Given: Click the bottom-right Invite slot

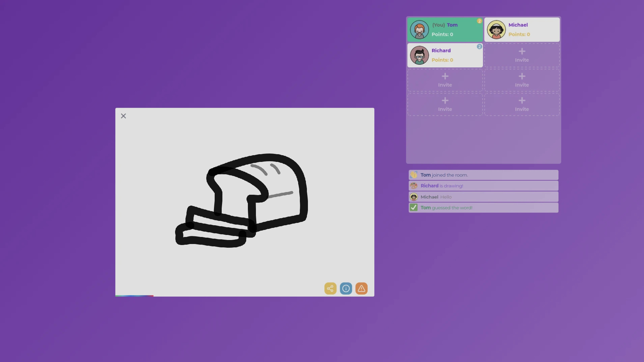Looking at the screenshot, I should tap(522, 105).
